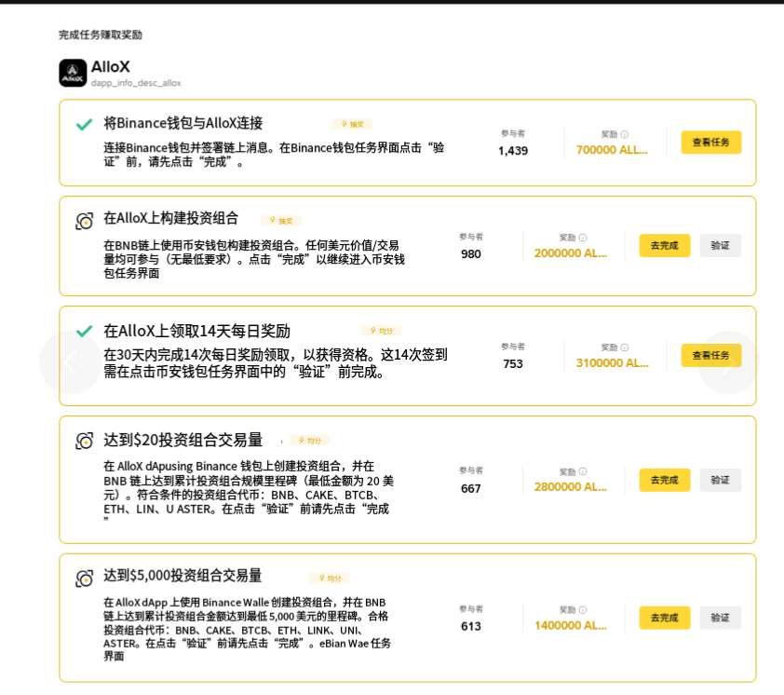Click 验证 for 在AlloX上构建投资组合 task
Screen dimensions: 784x695
(x=720, y=245)
